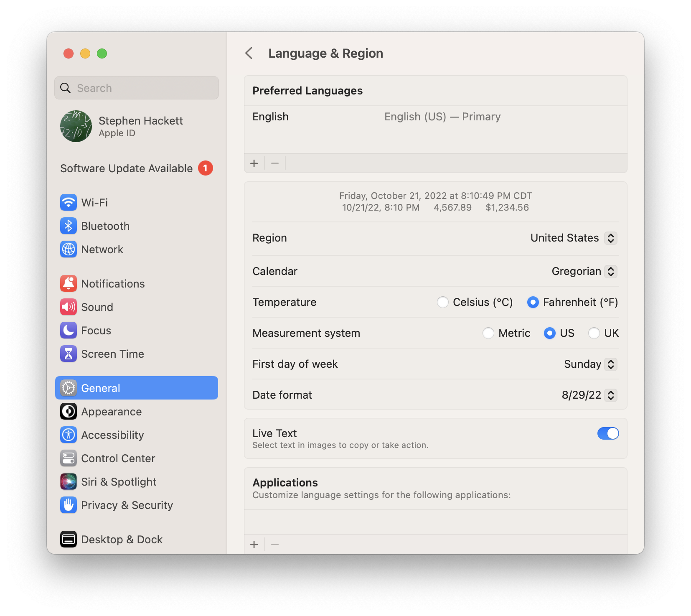Viewport: 691px width, 616px height.
Task: Open Screen Time hourglass icon
Action: [69, 354]
